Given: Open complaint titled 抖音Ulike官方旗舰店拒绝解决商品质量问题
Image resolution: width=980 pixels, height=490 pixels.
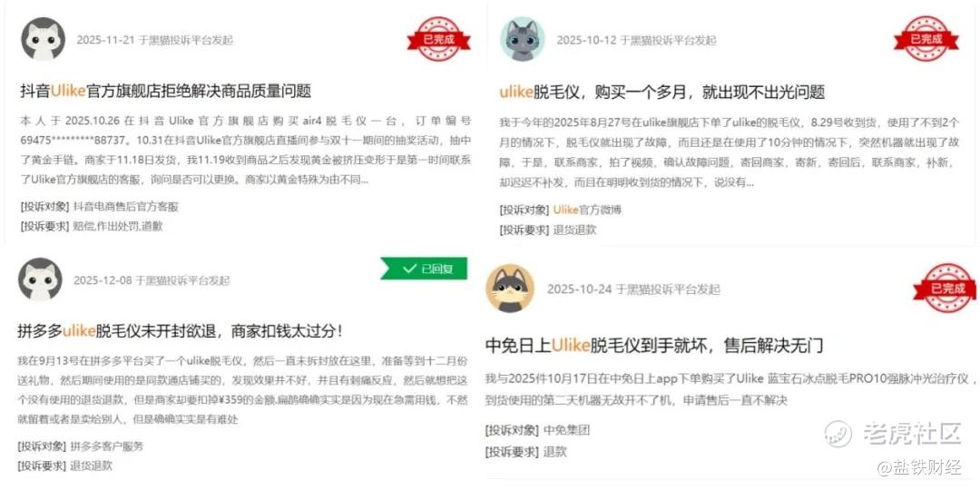Looking at the screenshot, I should coord(166,91).
